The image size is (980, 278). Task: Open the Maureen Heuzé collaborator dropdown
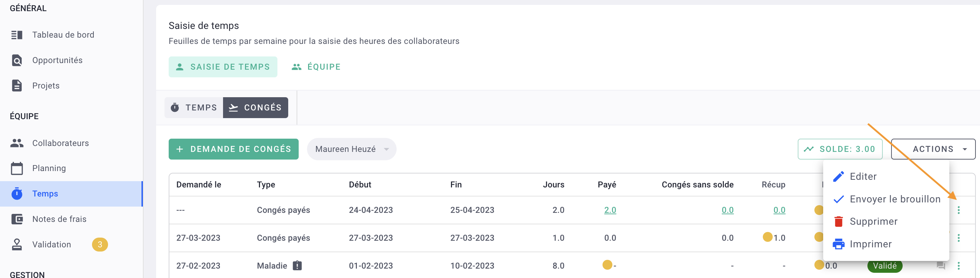352,149
